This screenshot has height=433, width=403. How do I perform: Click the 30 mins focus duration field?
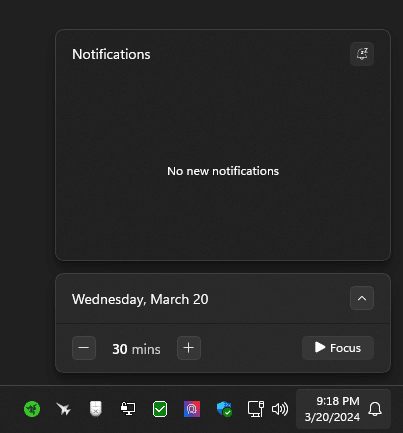click(136, 349)
